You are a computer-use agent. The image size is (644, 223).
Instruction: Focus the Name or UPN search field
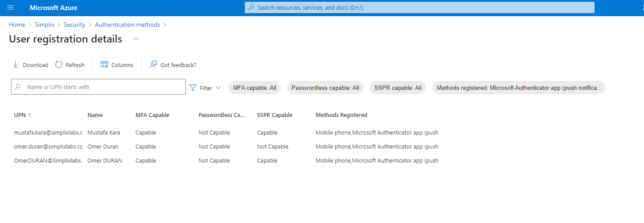point(98,87)
